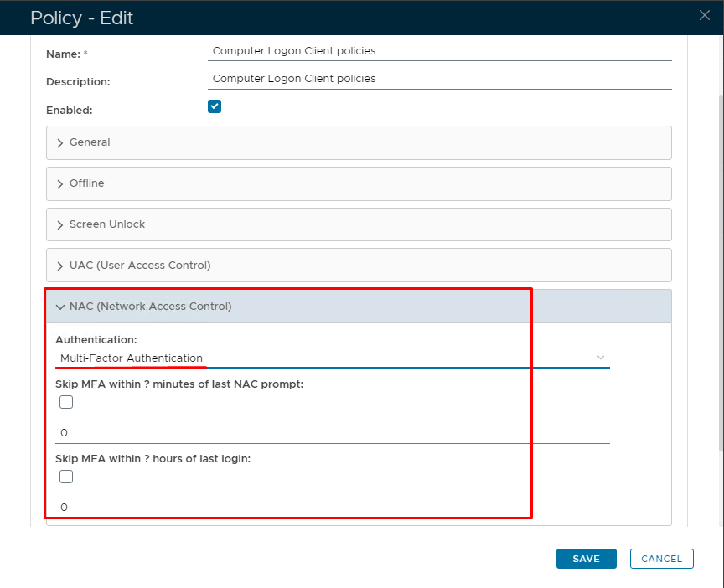This screenshot has width=724, height=588.
Task: Click the Screen Unlock chevron icon
Action: point(60,225)
